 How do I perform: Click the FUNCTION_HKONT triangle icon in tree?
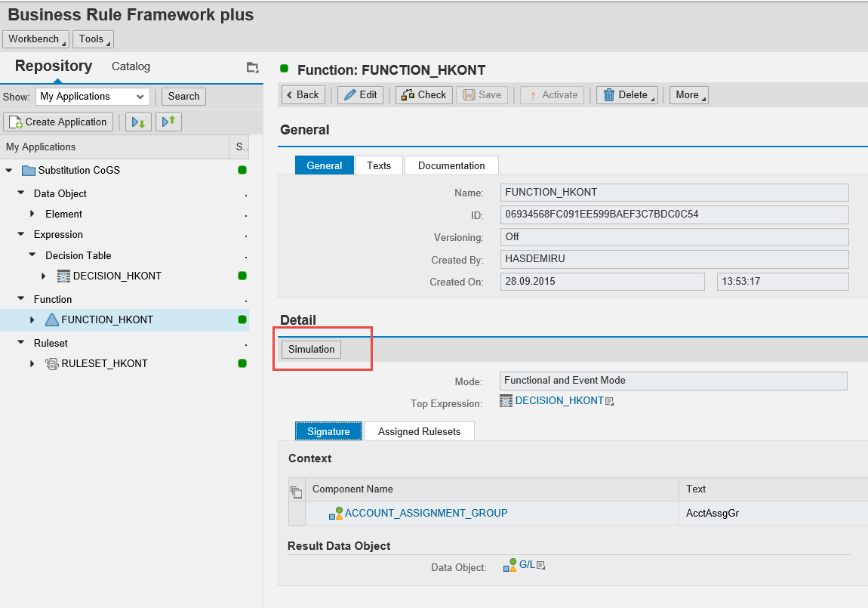pyautogui.click(x=52, y=320)
